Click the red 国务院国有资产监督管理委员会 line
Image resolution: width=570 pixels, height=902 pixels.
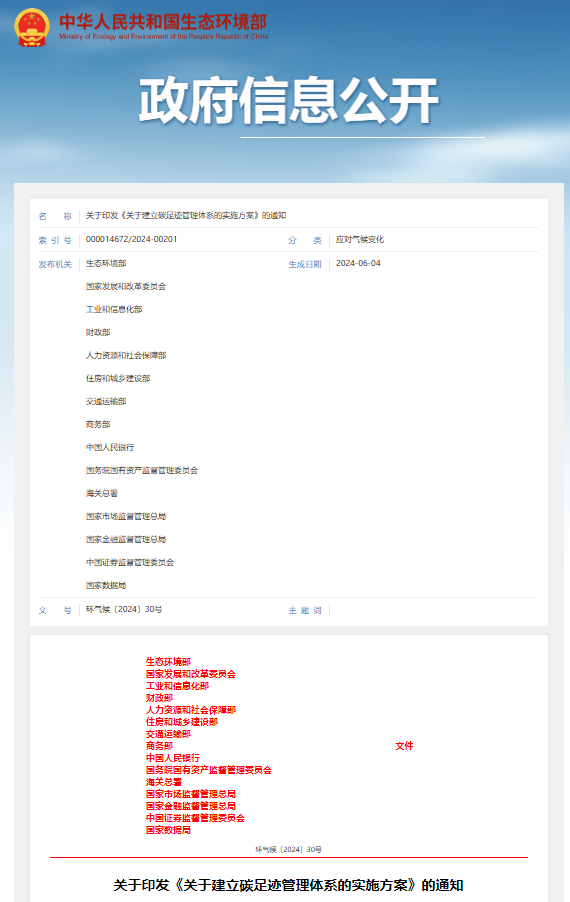pyautogui.click(x=208, y=770)
